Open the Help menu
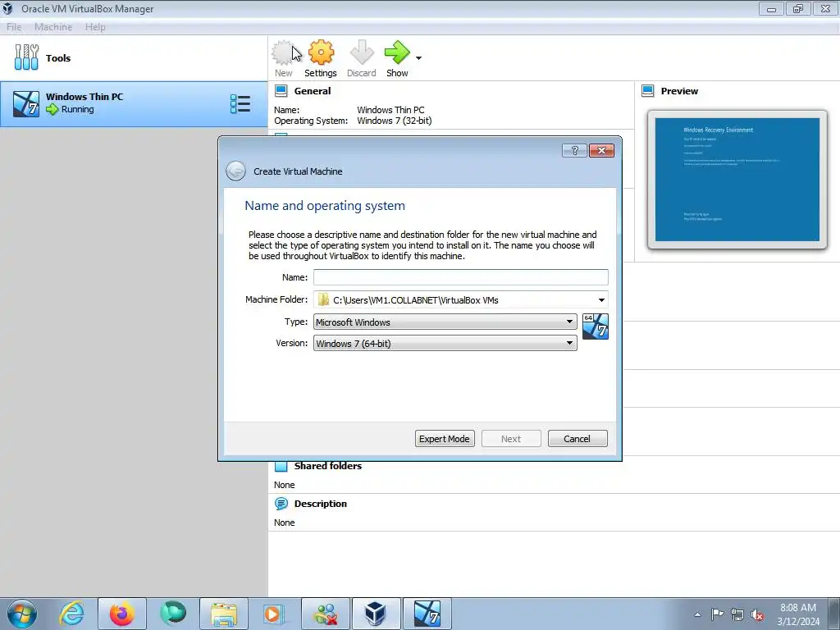The image size is (840, 630). (95, 27)
